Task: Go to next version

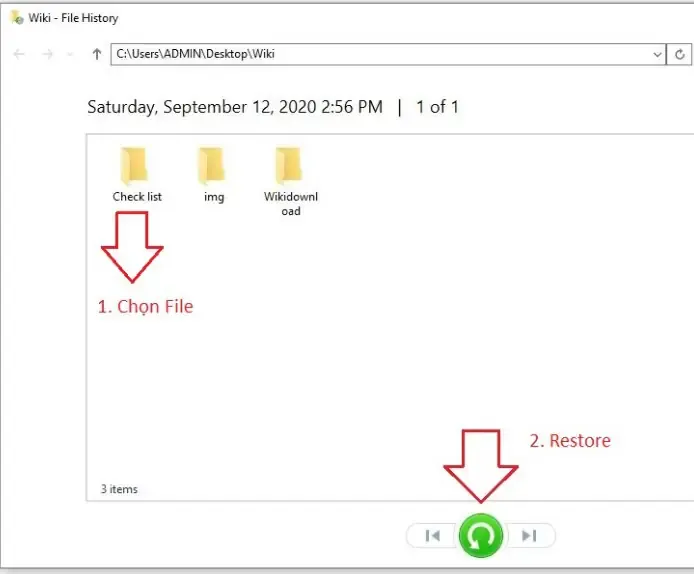Action: click(531, 536)
